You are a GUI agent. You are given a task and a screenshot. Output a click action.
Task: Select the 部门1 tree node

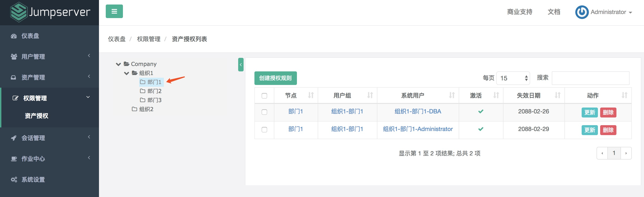point(154,82)
